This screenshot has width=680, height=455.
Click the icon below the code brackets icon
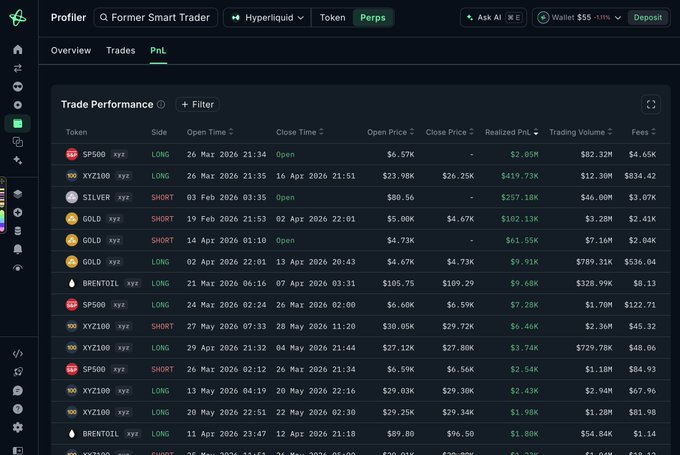pyautogui.click(x=18, y=372)
